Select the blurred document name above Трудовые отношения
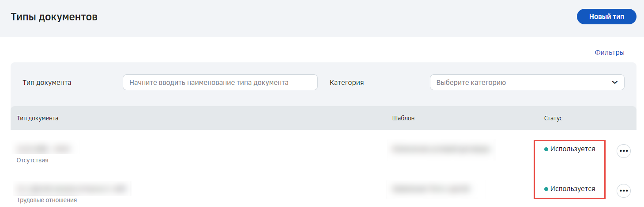Image resolution: width=644 pixels, height=207 pixels. (x=73, y=188)
